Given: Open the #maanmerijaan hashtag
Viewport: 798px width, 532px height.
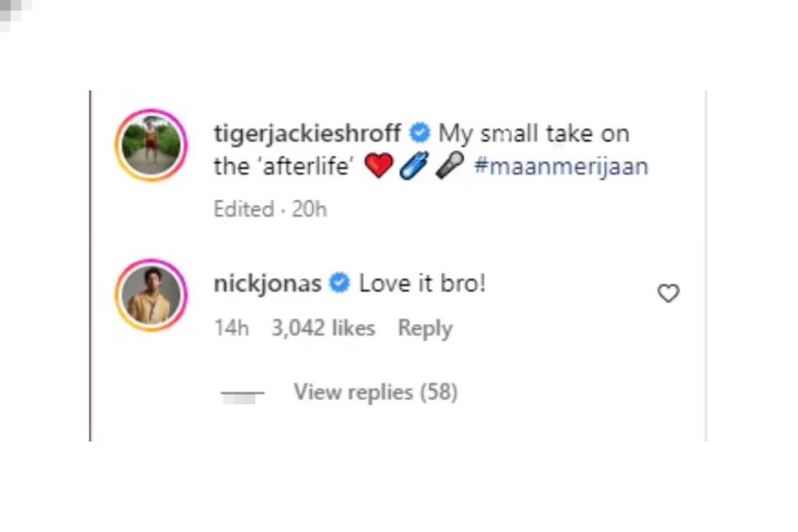Looking at the screenshot, I should click(x=561, y=167).
